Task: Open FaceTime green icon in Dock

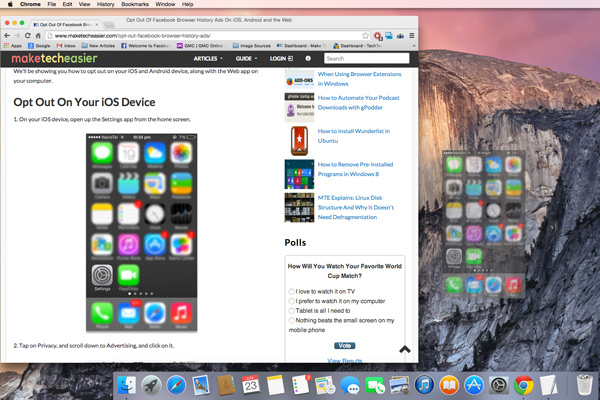Action: (375, 385)
